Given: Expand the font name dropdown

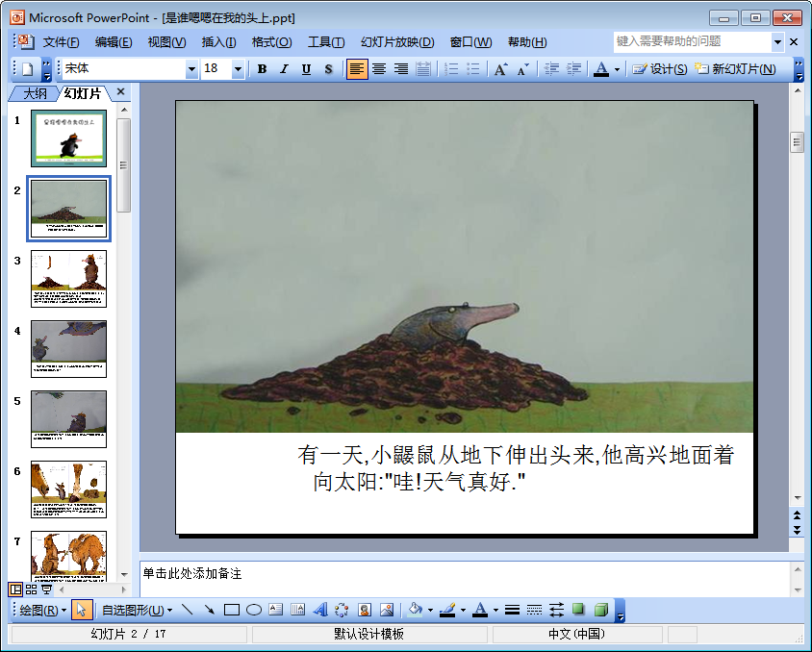Looking at the screenshot, I should point(191,69).
